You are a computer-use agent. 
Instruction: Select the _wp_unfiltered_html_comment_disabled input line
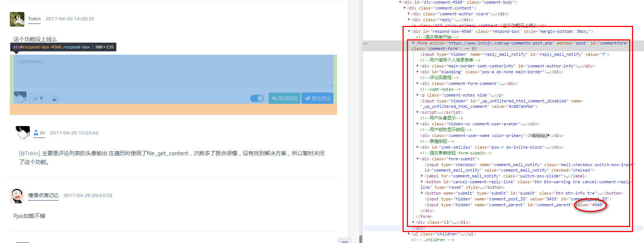501,104
